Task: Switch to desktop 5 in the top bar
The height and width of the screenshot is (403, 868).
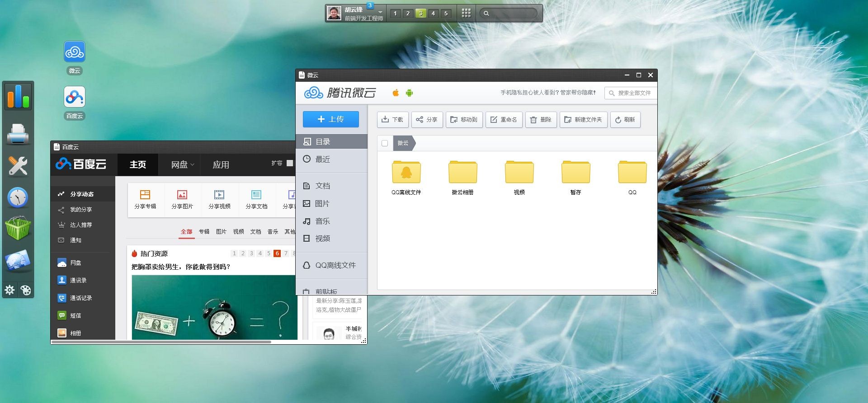Action: point(446,14)
